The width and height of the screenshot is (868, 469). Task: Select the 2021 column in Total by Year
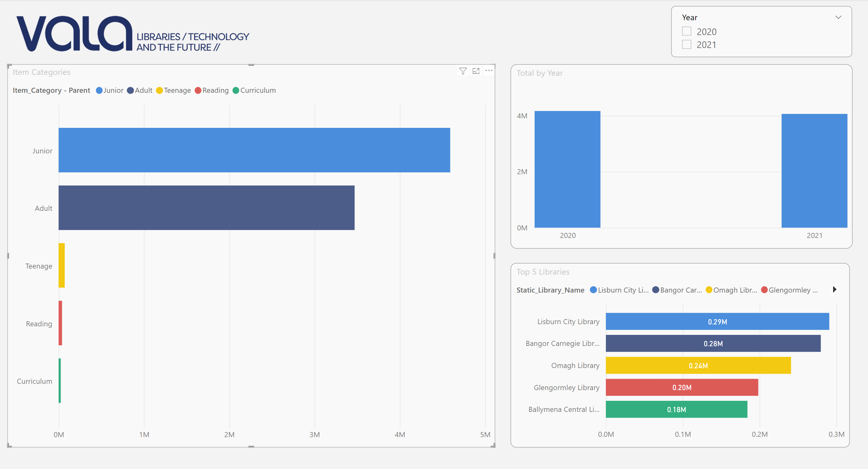814,171
